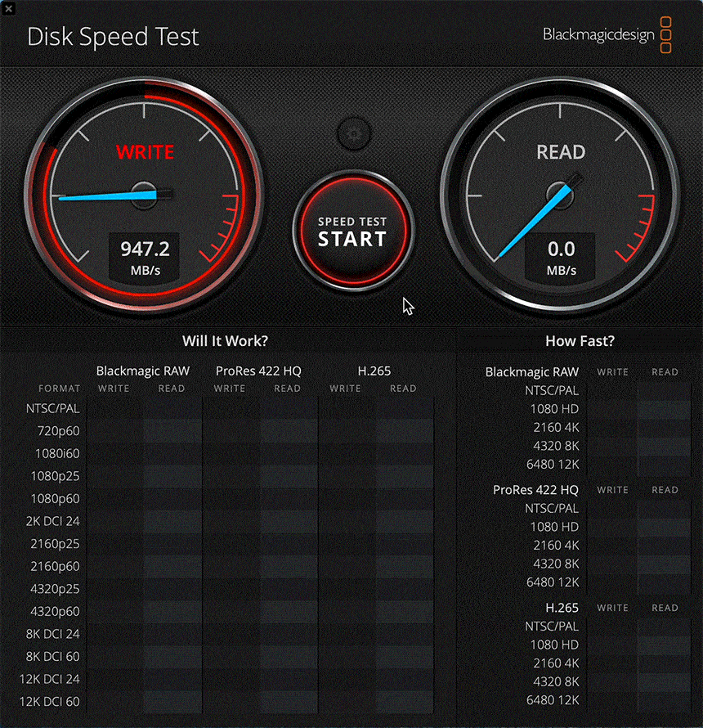Click the NTSC/PAL format row label
Viewport: 703px width, 728px height.
click(53, 408)
